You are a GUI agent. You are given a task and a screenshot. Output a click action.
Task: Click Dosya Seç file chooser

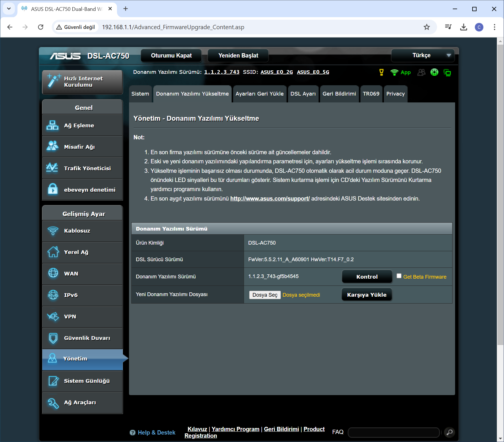[265, 295]
